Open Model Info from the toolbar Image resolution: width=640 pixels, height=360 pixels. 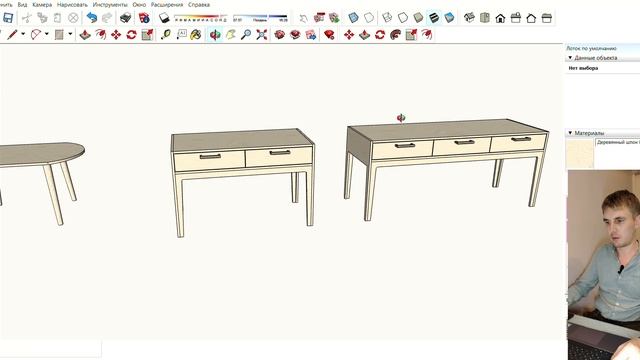pyautogui.click(x=144, y=18)
